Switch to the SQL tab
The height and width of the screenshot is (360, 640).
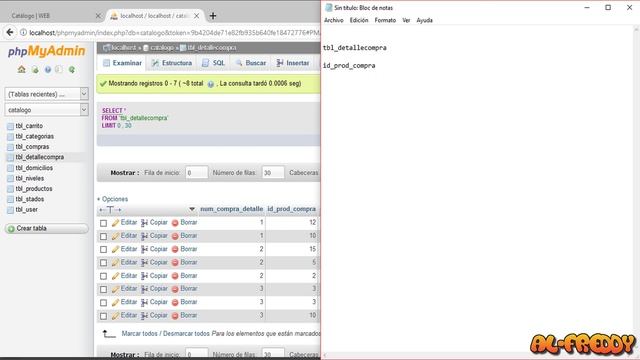[213, 63]
